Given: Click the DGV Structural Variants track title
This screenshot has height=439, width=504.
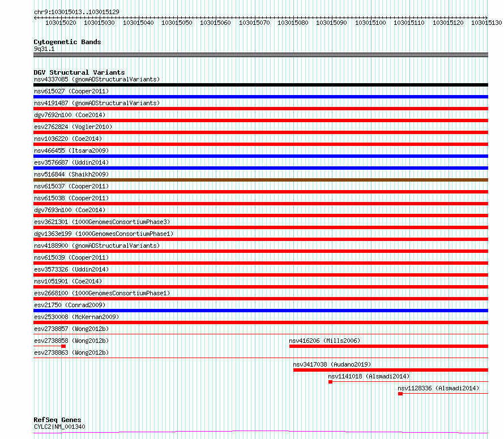Looking at the screenshot, I should click(x=79, y=72).
